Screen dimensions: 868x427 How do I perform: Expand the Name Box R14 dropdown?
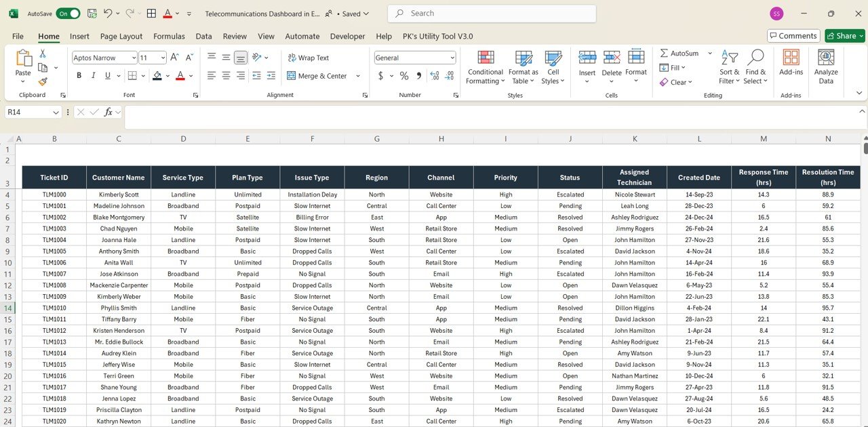point(56,113)
